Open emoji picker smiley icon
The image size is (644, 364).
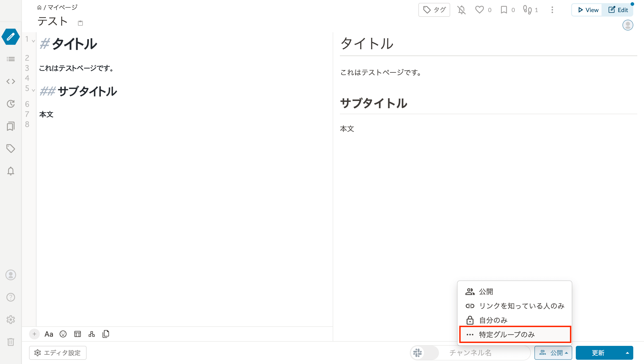63,334
